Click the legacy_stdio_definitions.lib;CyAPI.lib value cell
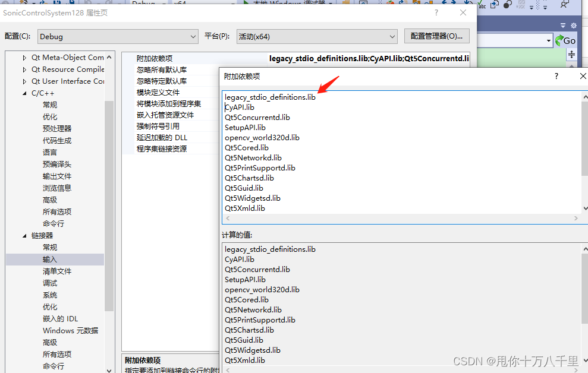Screen dimensions: 588x373 click(369, 58)
